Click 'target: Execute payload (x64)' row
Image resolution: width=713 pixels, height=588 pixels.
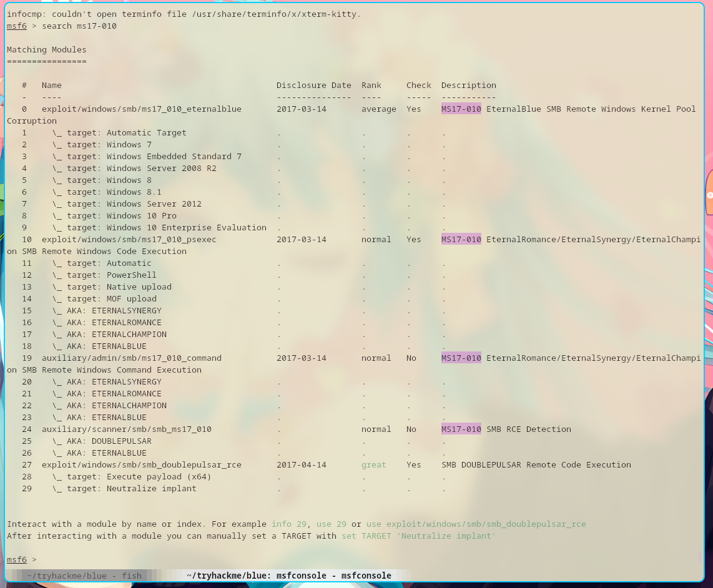(x=132, y=477)
